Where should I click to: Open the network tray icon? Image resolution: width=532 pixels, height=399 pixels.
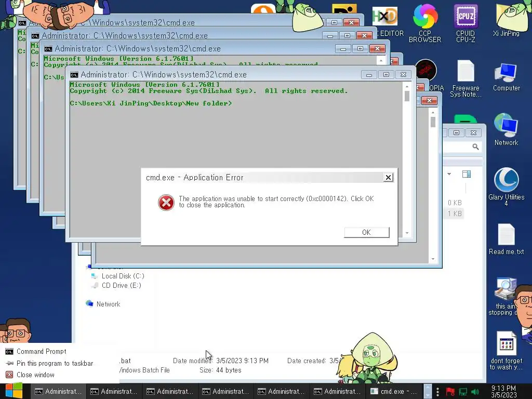(x=463, y=392)
